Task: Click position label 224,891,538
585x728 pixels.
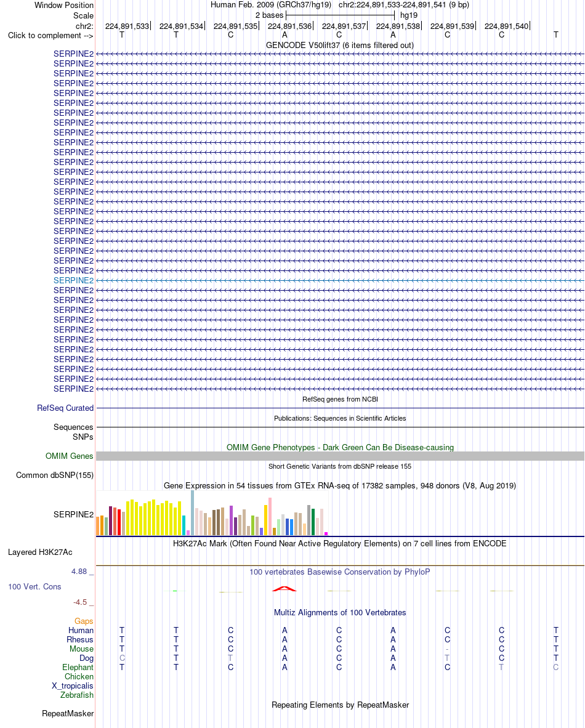Action: [398, 26]
